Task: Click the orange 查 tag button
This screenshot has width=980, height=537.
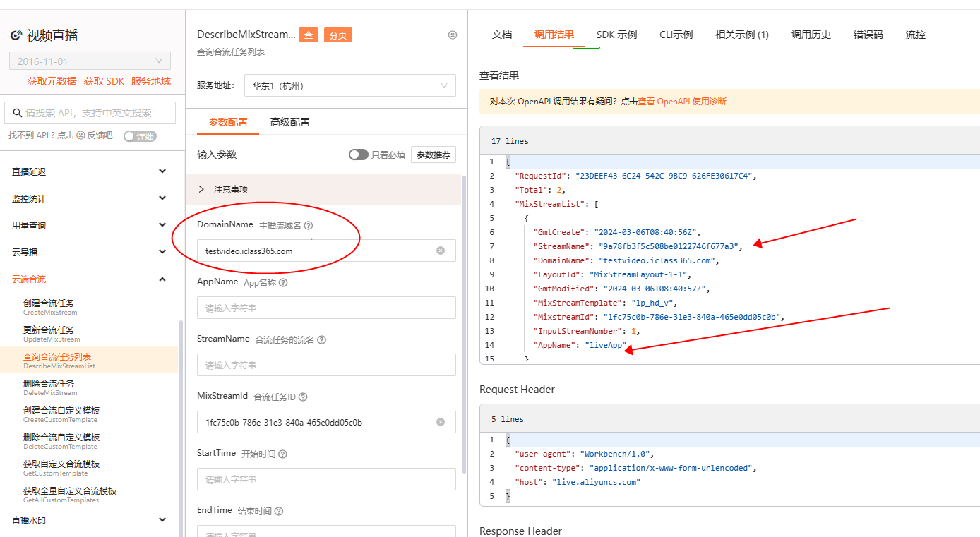Action: point(309,35)
